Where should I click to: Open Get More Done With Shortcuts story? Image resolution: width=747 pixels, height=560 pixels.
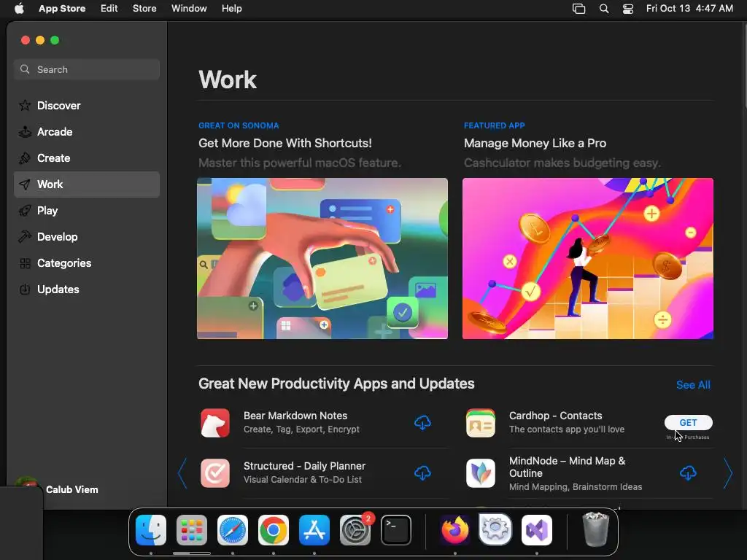285,144
